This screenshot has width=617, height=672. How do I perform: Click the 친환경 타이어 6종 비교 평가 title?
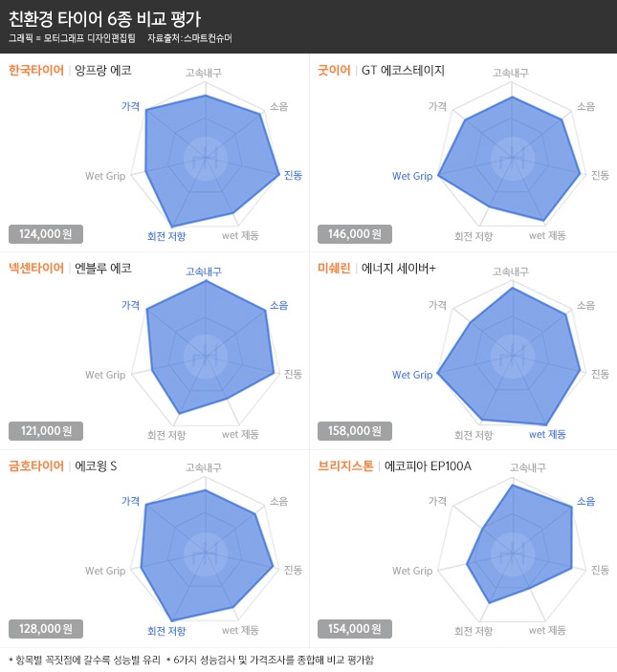pos(105,19)
